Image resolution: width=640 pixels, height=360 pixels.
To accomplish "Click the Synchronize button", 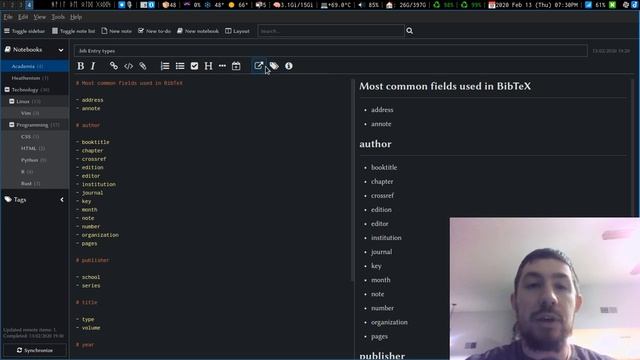I will point(35,350).
